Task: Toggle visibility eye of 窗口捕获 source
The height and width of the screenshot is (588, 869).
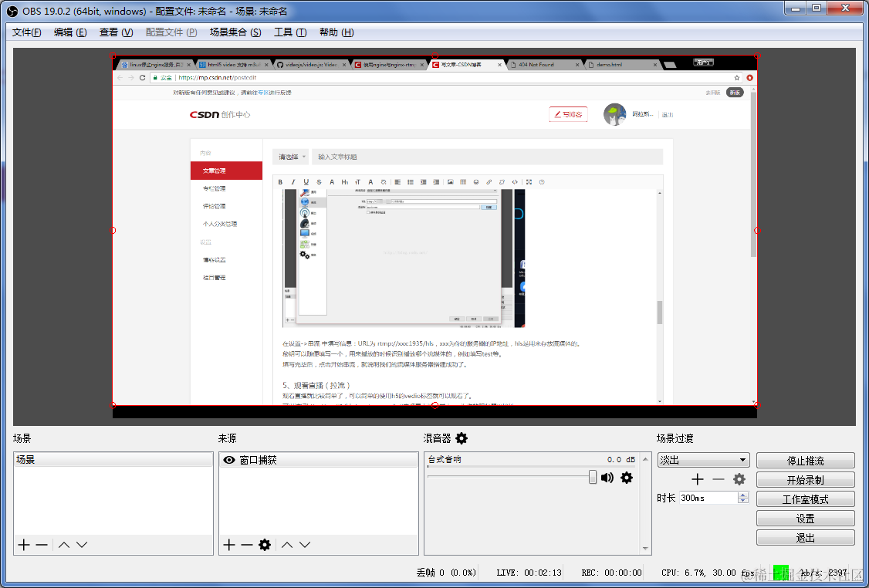Action: coord(229,460)
